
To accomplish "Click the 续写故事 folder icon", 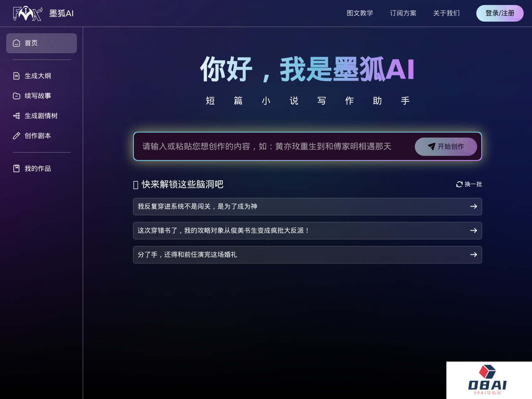I will (x=17, y=96).
